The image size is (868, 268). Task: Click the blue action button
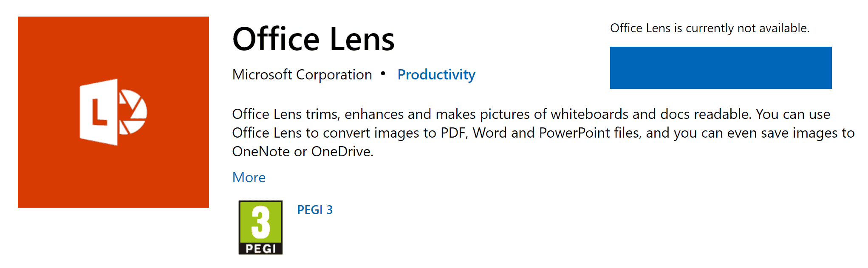pyautogui.click(x=720, y=68)
